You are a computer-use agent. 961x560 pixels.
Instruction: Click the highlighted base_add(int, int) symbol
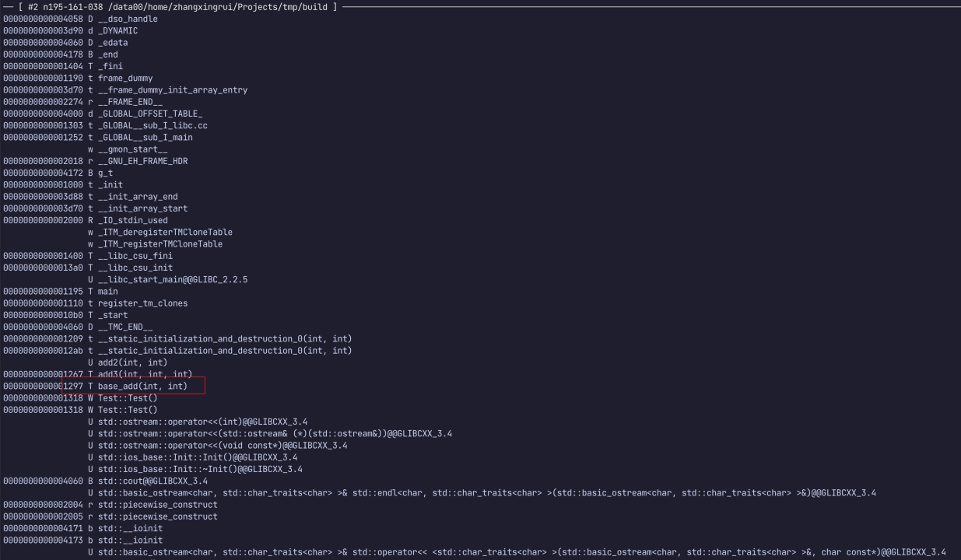[x=142, y=386]
